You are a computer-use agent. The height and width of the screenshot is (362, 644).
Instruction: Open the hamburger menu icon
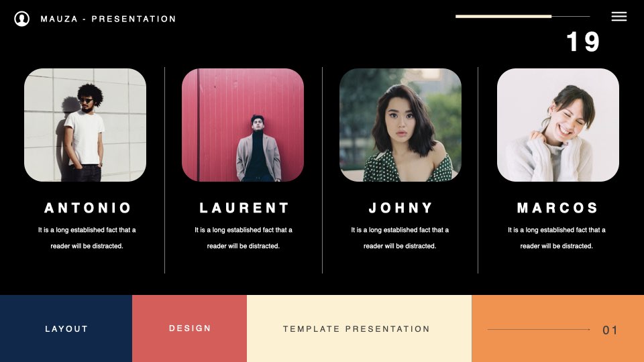[x=619, y=16]
